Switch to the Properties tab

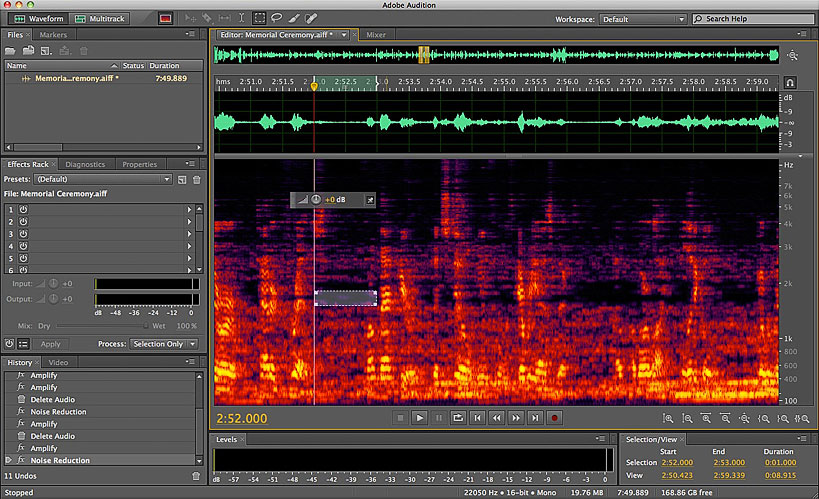[x=139, y=164]
